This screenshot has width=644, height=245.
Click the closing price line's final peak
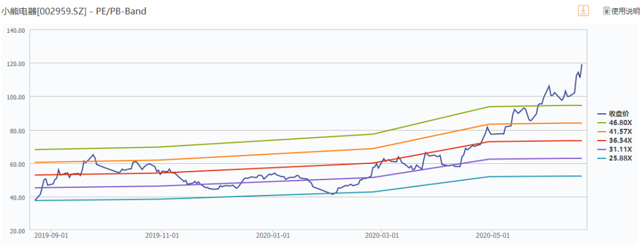click(x=581, y=64)
